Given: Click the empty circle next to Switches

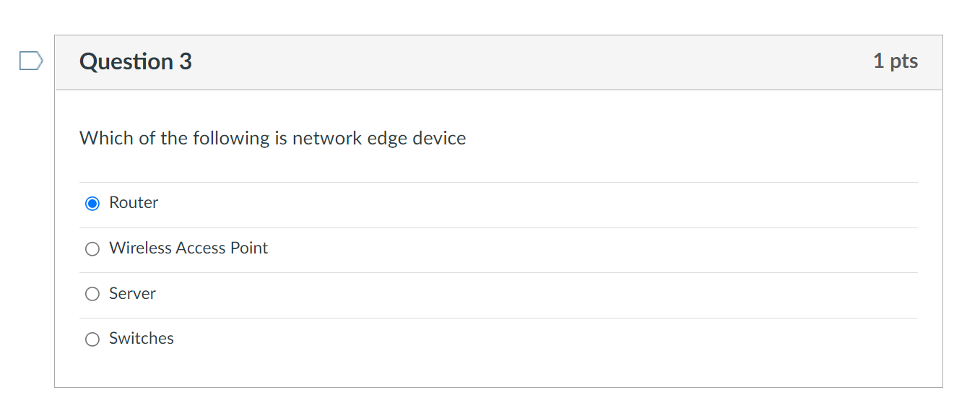Looking at the screenshot, I should tap(92, 339).
